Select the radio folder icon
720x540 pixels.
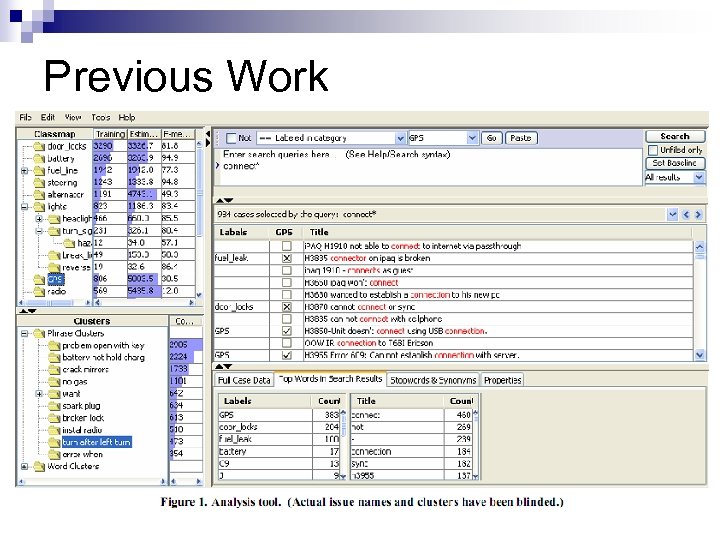coord(39,291)
